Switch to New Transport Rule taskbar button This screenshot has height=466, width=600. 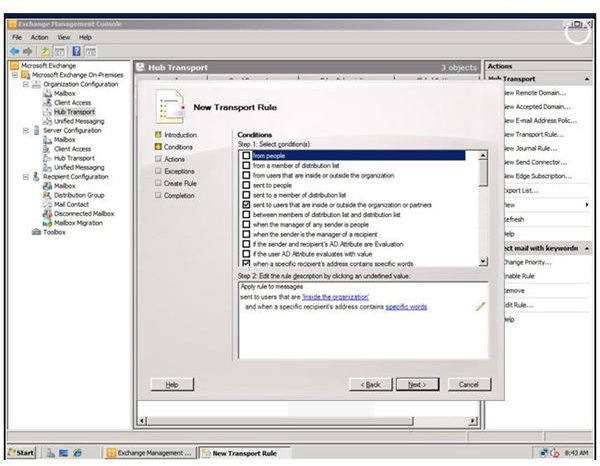(244, 453)
